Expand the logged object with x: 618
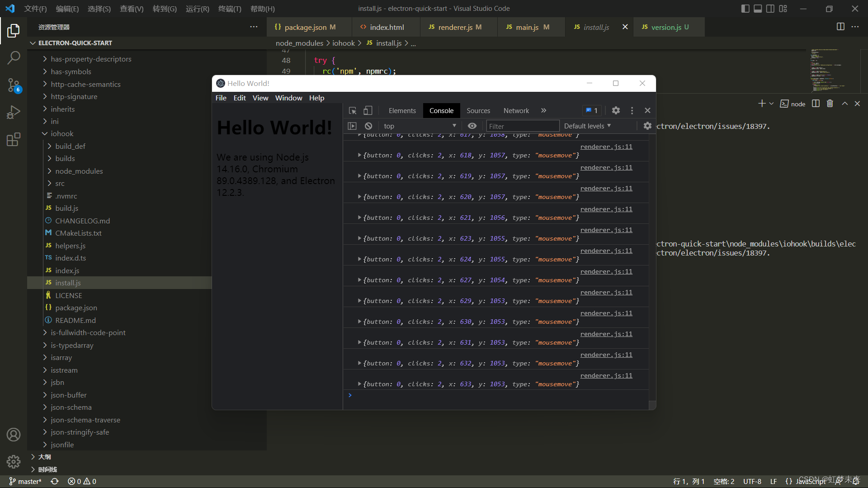The width and height of the screenshot is (868, 488). coord(359,155)
